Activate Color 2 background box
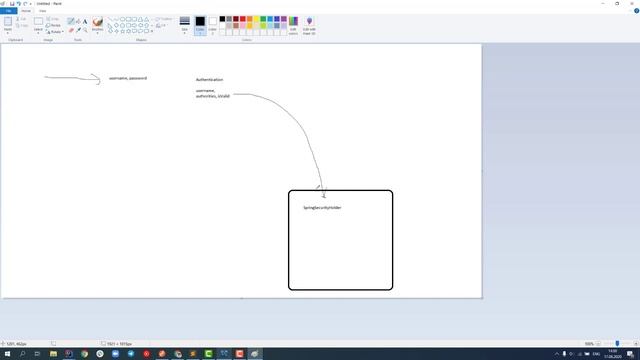This screenshot has width=640, height=360. (213, 25)
